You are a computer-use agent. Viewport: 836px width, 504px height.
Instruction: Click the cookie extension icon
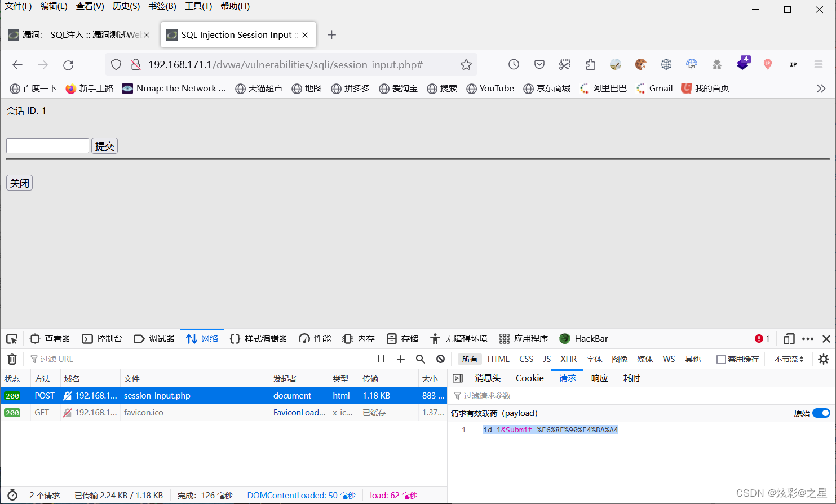pos(641,64)
